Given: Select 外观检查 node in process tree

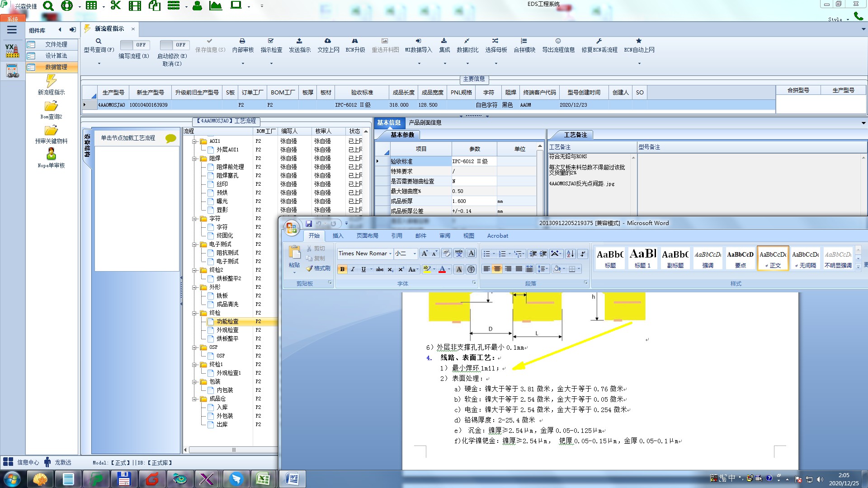Looking at the screenshot, I should [227, 330].
